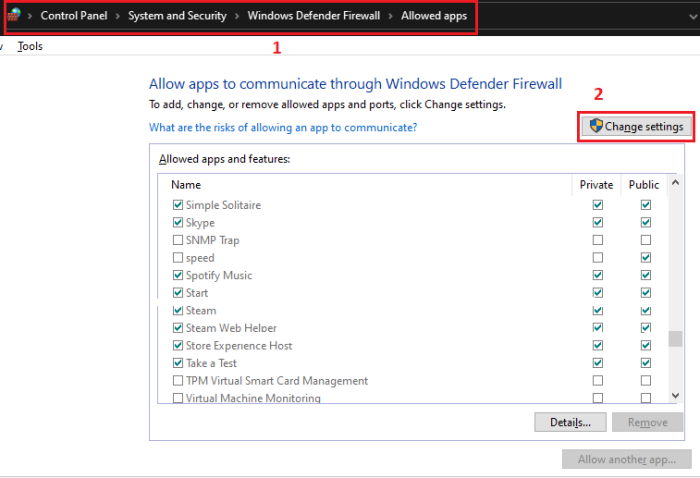Toggle Private checkbox for Take a Test
This screenshot has height=478, width=700.
(x=598, y=363)
